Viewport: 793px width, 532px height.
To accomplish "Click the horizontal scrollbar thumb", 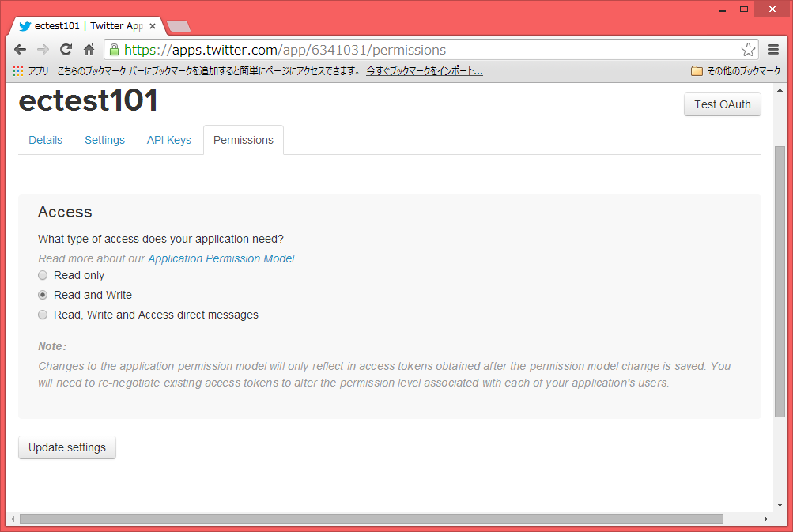I will coord(372,519).
